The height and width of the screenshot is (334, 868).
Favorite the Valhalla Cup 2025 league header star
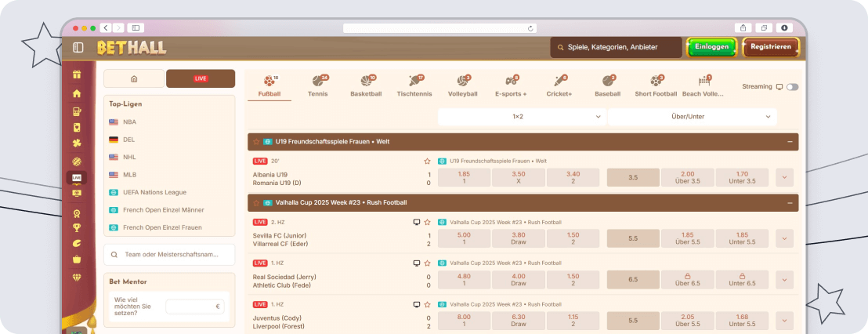[x=256, y=203]
